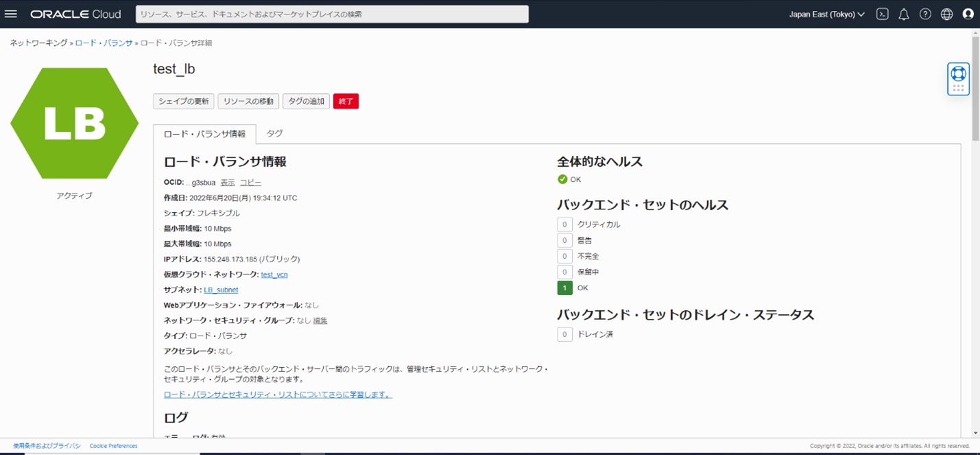Expand the Japan East (Tokyo) region dropdown
The width and height of the screenshot is (980, 455).
(x=826, y=14)
